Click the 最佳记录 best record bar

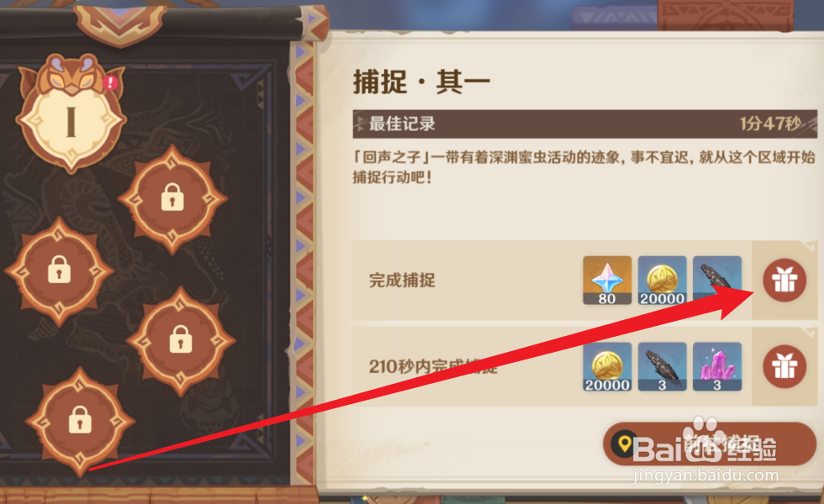click(585, 124)
